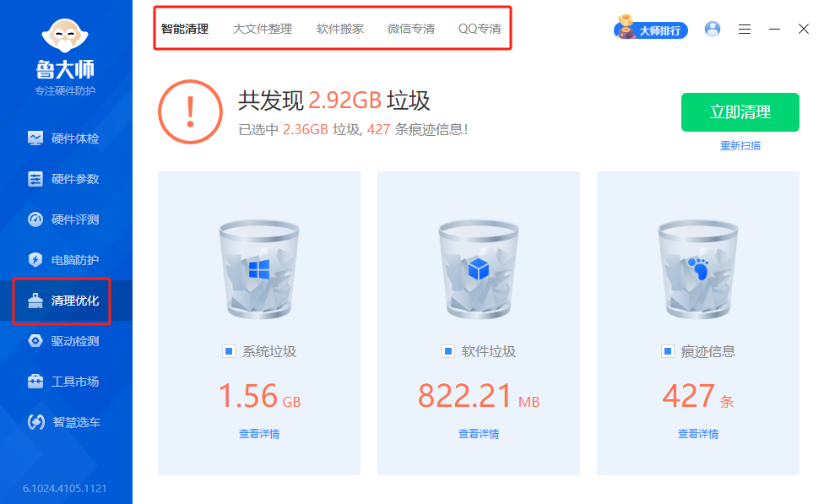Open 智慧选车 via its swirl icon
The height and width of the screenshot is (504, 824).
point(36,422)
